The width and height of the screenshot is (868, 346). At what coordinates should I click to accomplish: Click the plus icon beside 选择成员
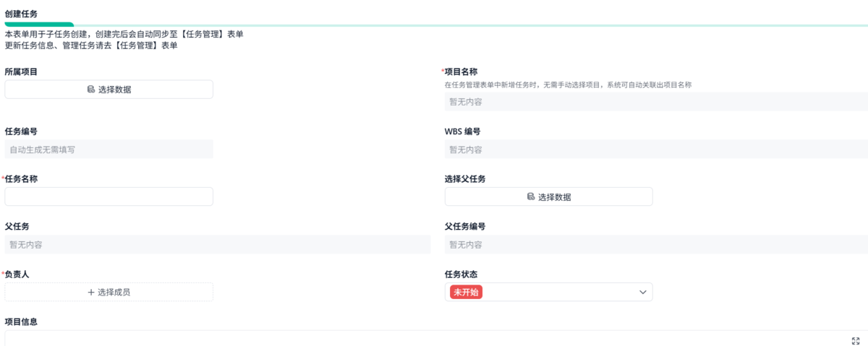pos(91,293)
